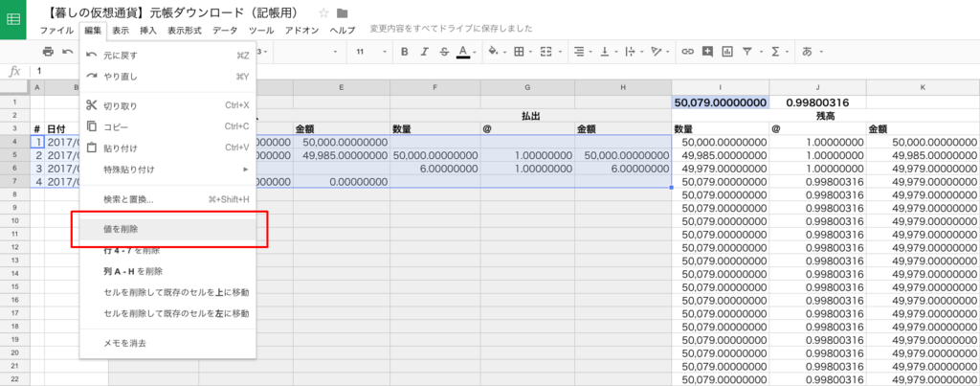Delete cells and shift existing cells left
This screenshot has height=386, width=980.
click(167, 313)
